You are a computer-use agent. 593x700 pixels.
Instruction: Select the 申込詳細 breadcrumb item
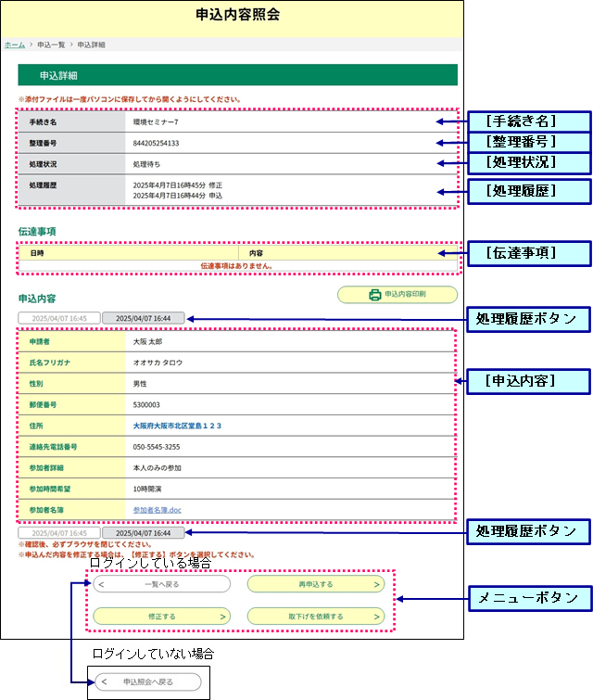coord(91,45)
